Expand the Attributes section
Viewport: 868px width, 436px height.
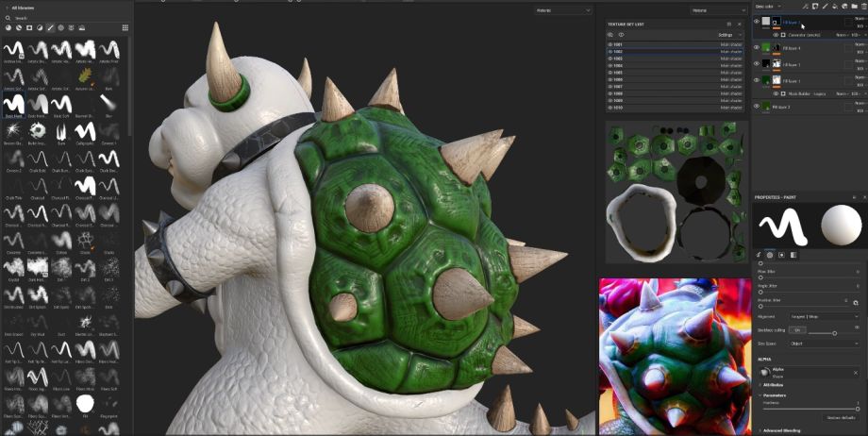point(774,384)
